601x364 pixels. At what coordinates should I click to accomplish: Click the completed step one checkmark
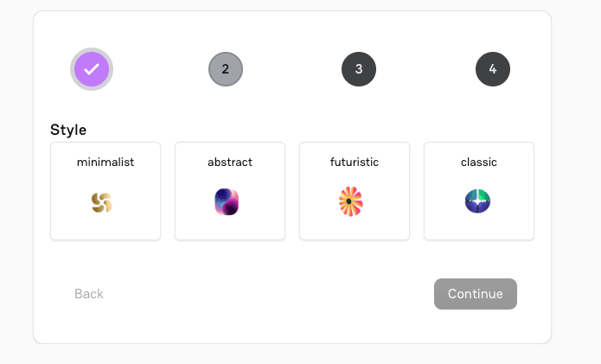92,69
